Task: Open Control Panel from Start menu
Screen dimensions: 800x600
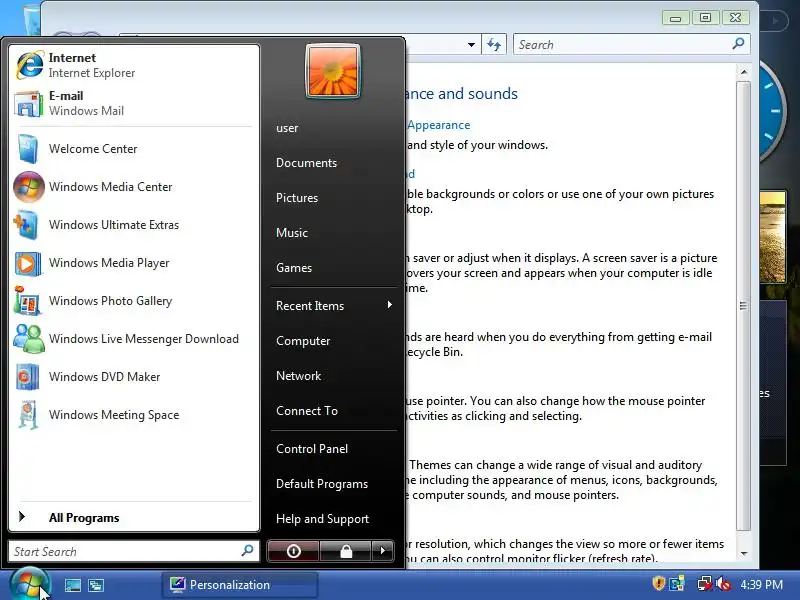Action: 312,449
